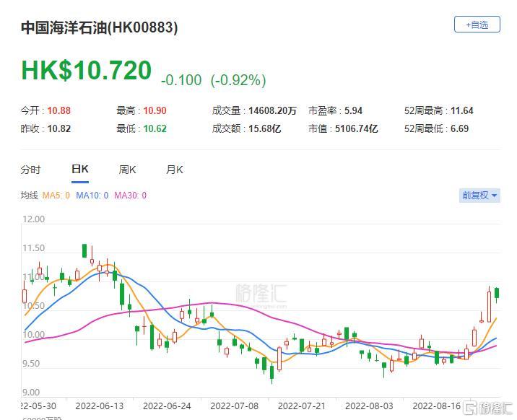Click the last green candlestick on the chart
Screen dimensions: 517x420
point(497,293)
